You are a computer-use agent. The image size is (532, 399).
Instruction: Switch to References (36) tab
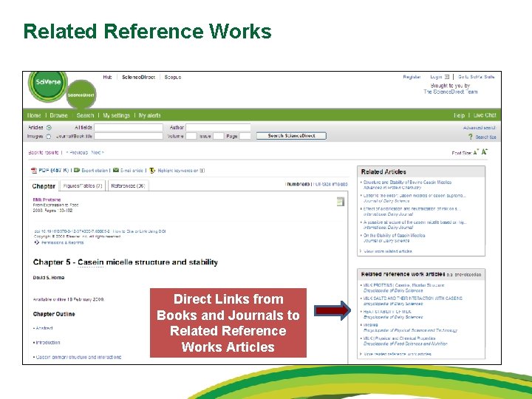point(128,186)
